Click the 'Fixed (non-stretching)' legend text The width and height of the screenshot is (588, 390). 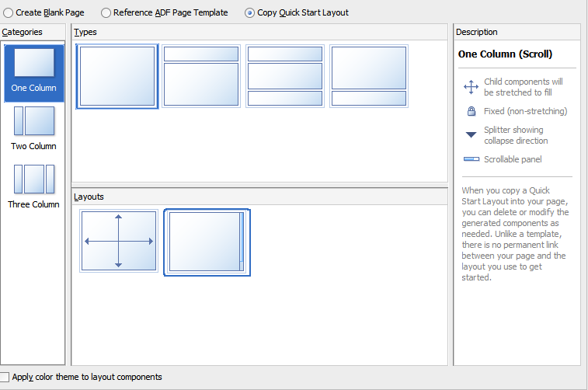(525, 111)
